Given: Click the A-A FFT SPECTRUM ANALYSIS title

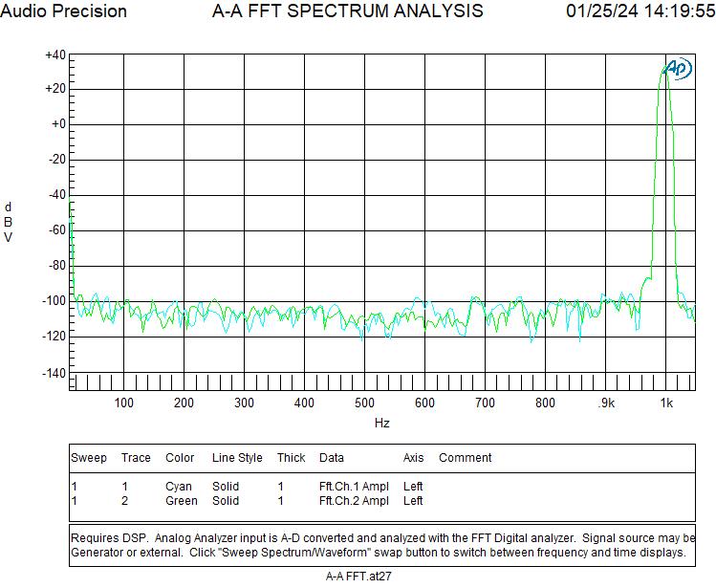Looking at the screenshot, I should pos(347,11).
